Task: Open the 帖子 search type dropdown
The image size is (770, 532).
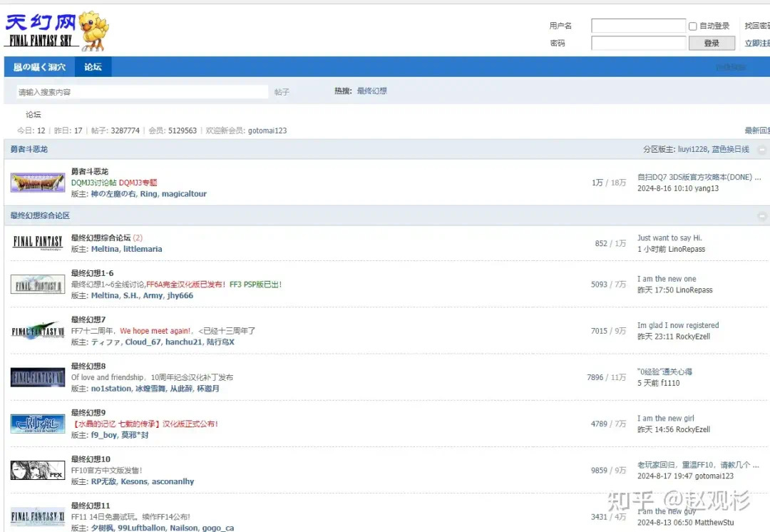Action: click(282, 92)
